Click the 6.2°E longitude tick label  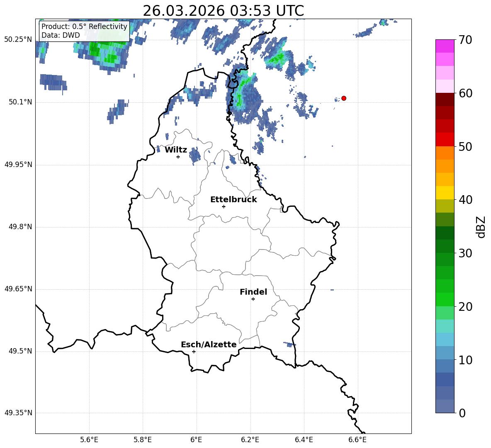pyautogui.click(x=250, y=440)
